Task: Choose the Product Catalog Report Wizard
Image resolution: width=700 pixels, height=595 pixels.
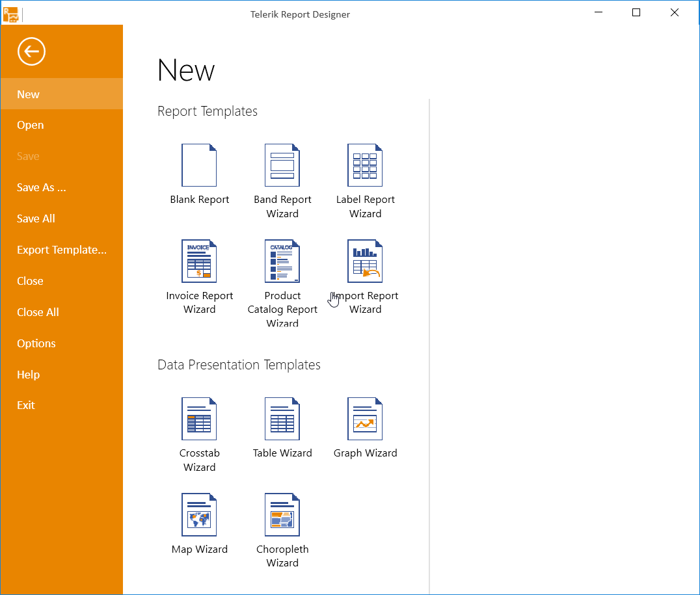Action: (x=282, y=261)
